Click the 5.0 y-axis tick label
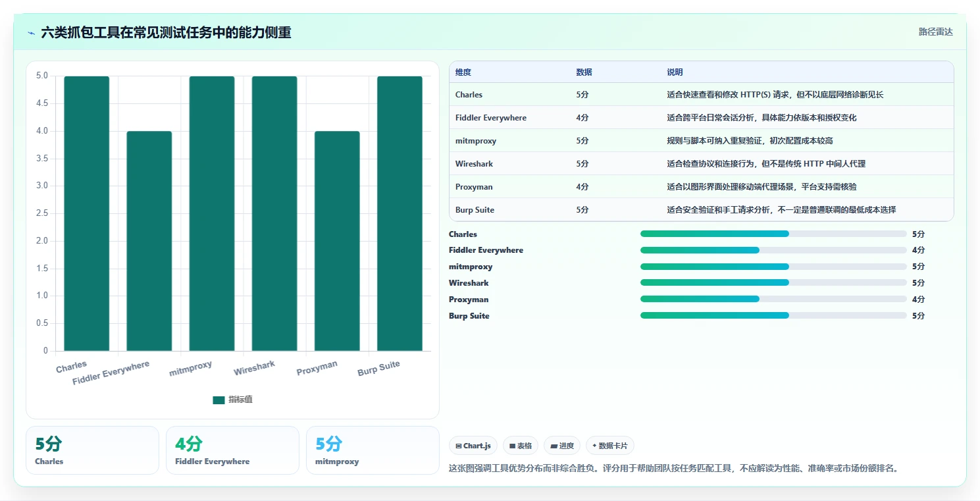980x501 pixels. pyautogui.click(x=42, y=76)
